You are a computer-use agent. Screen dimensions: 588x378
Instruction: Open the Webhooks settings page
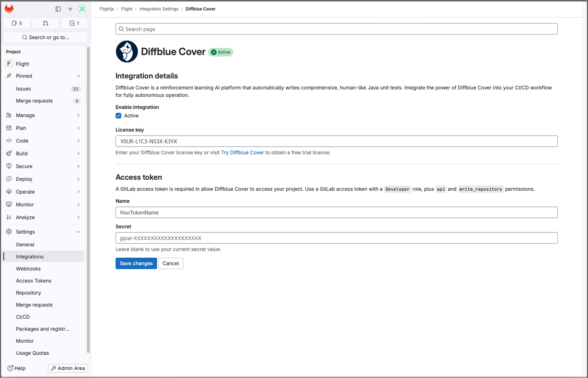tap(44, 269)
